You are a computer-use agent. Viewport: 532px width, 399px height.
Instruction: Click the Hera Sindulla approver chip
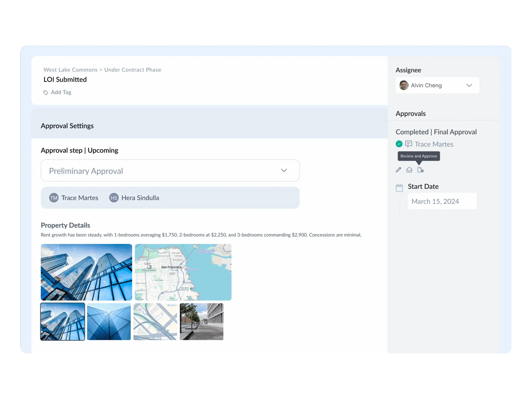pos(134,198)
